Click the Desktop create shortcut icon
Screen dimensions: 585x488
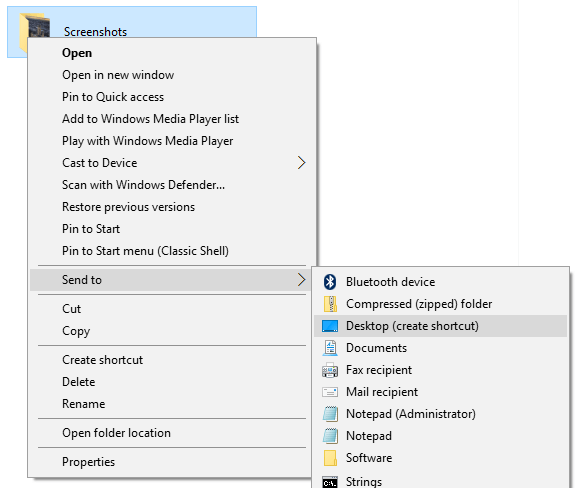pos(330,326)
